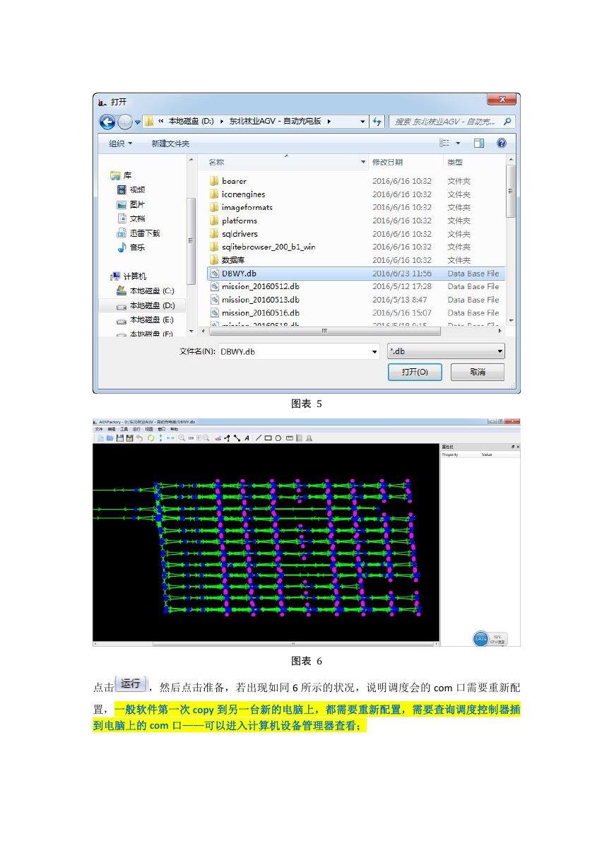Expand the 文件名 combo box dropdown

pos(374,351)
